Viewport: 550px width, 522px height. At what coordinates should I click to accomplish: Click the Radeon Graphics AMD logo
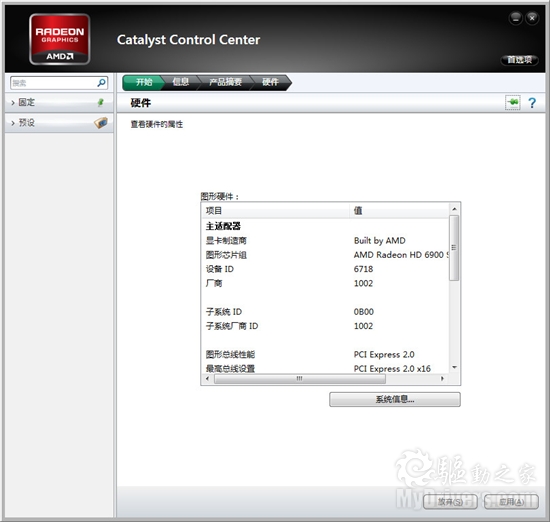click(x=60, y=39)
